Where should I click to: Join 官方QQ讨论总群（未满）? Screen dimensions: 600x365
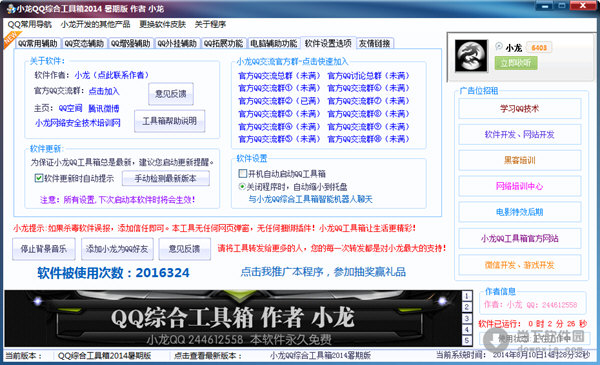pyautogui.click(x=368, y=76)
